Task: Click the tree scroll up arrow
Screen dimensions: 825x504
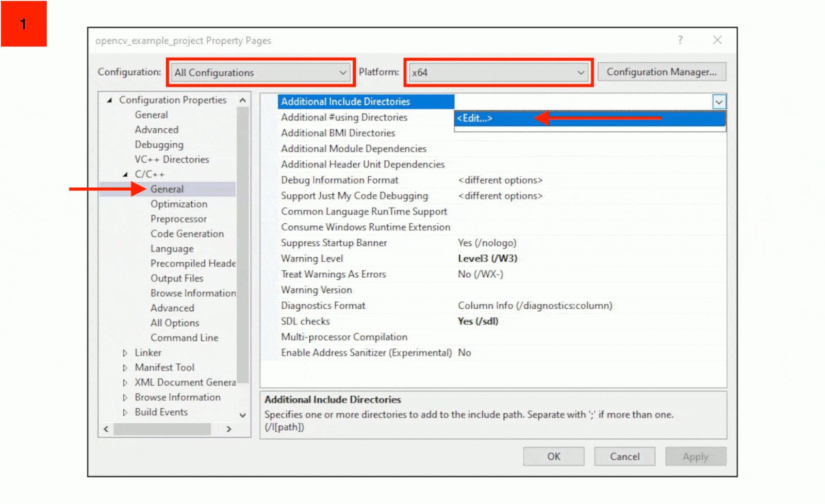Action: (x=243, y=100)
